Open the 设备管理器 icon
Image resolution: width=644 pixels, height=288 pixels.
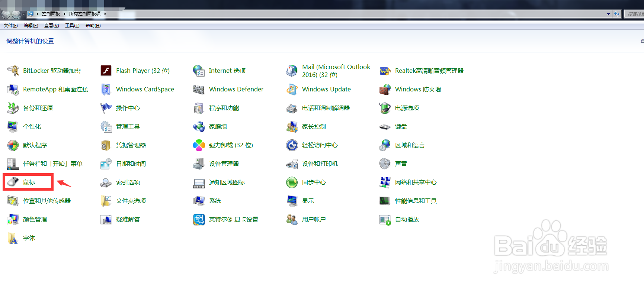[199, 164]
